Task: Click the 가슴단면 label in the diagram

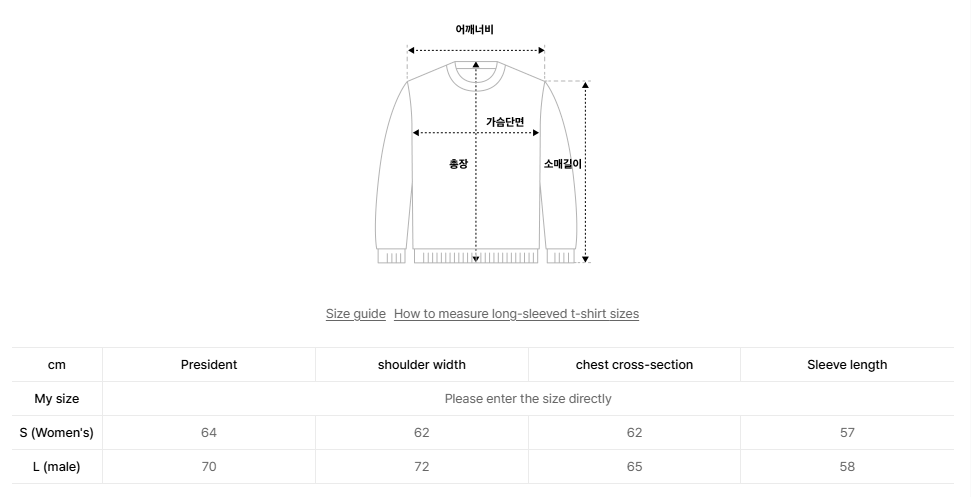Action: [505, 122]
